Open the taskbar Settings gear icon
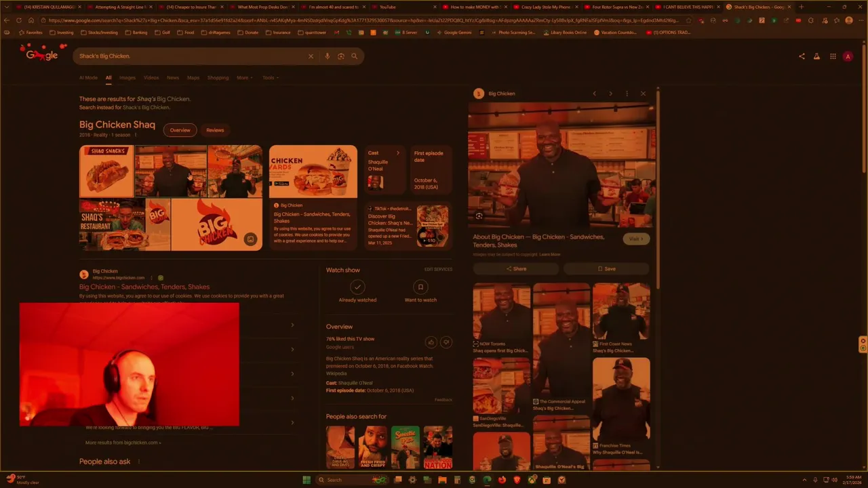The image size is (868, 488). pos(412,480)
